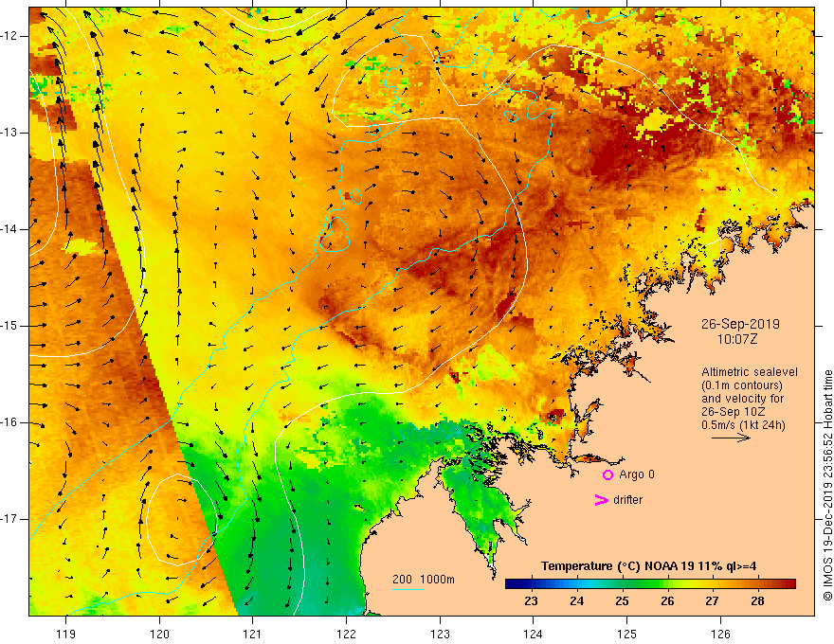Click the 26-Sep 10Z caption text

(734, 412)
